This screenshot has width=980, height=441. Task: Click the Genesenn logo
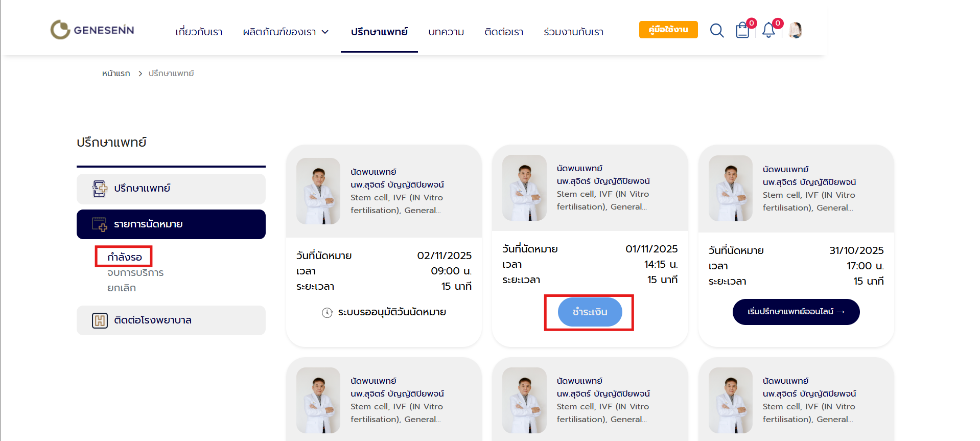[x=92, y=30]
